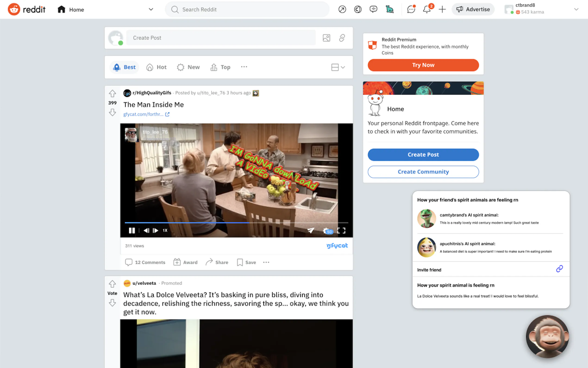Select the Top sort tab
This screenshot has height=368, width=588.
[x=220, y=67]
